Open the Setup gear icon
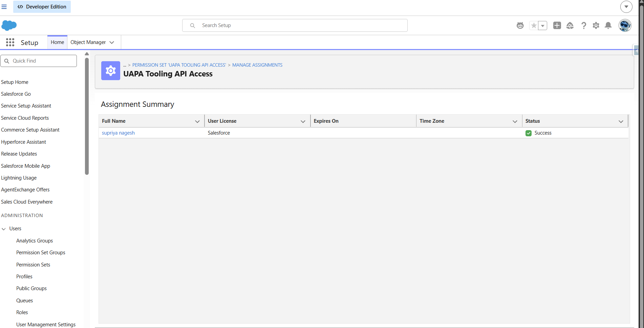The image size is (644, 328). click(x=596, y=25)
